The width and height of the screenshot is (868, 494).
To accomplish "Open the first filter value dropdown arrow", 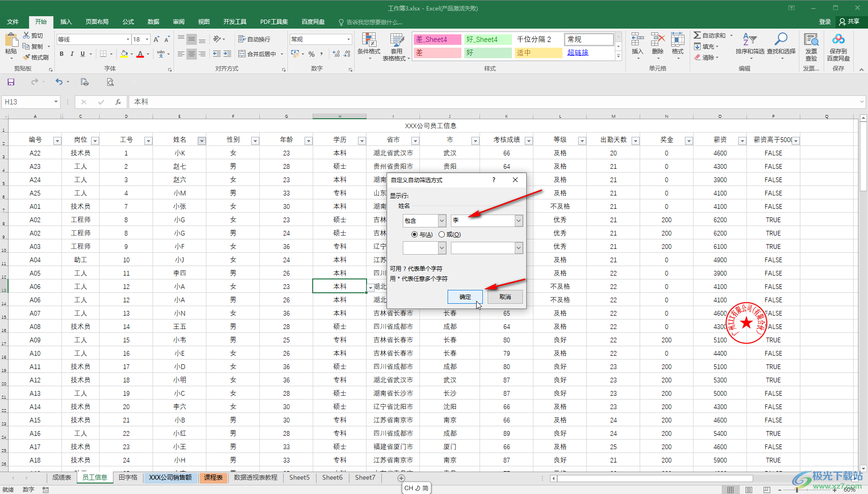I will (519, 220).
